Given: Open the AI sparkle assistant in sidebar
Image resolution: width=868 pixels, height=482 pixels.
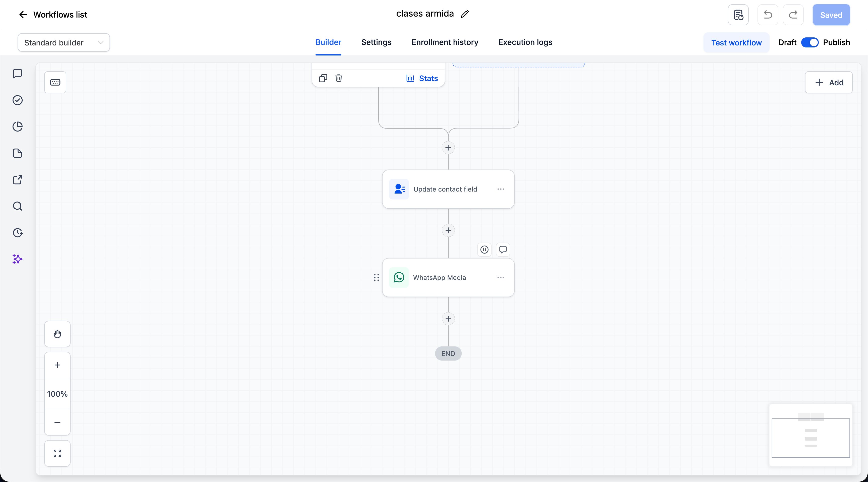Looking at the screenshot, I should click(18, 259).
